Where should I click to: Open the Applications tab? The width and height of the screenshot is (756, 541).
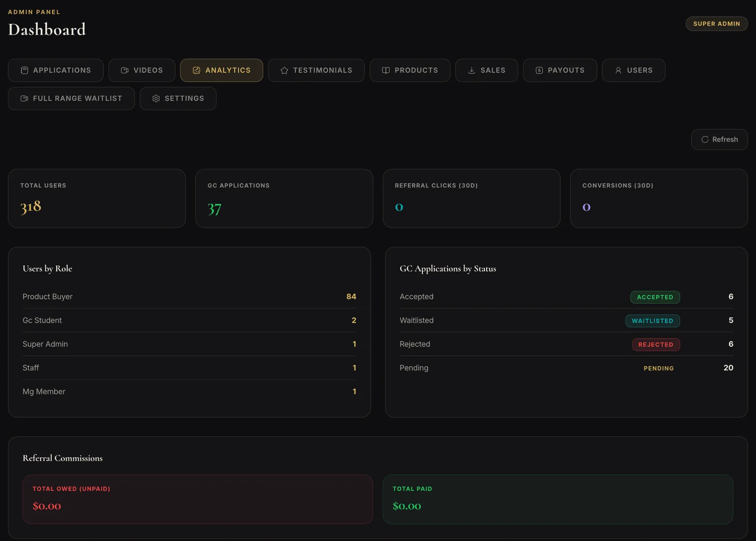pos(56,70)
